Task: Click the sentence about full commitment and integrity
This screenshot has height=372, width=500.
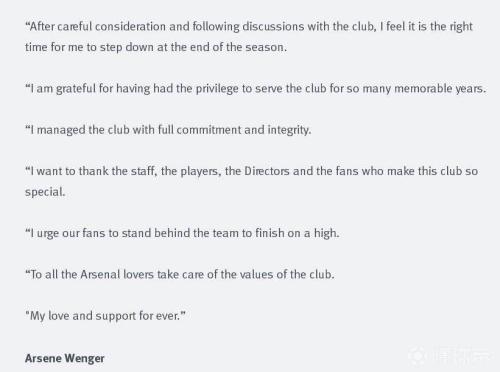Action: click(x=168, y=130)
